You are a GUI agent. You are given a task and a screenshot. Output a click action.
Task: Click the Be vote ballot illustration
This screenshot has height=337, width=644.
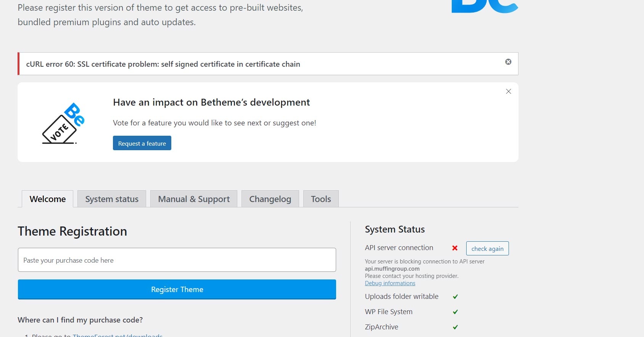[63, 123]
